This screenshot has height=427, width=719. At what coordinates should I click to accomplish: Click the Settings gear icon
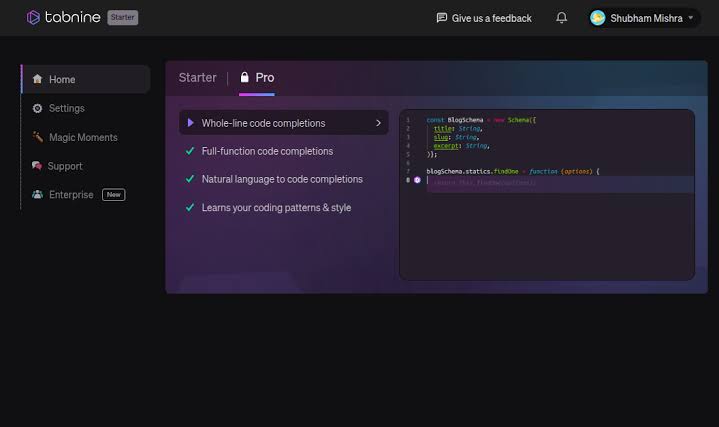[38, 108]
